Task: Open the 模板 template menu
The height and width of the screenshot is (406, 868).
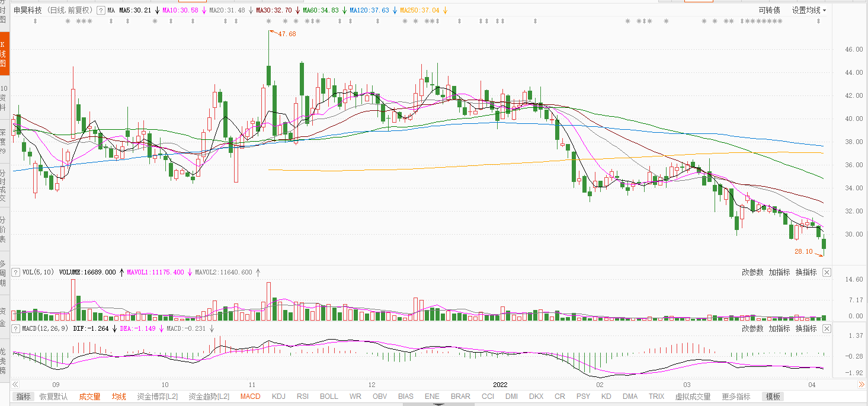Action: point(773,397)
